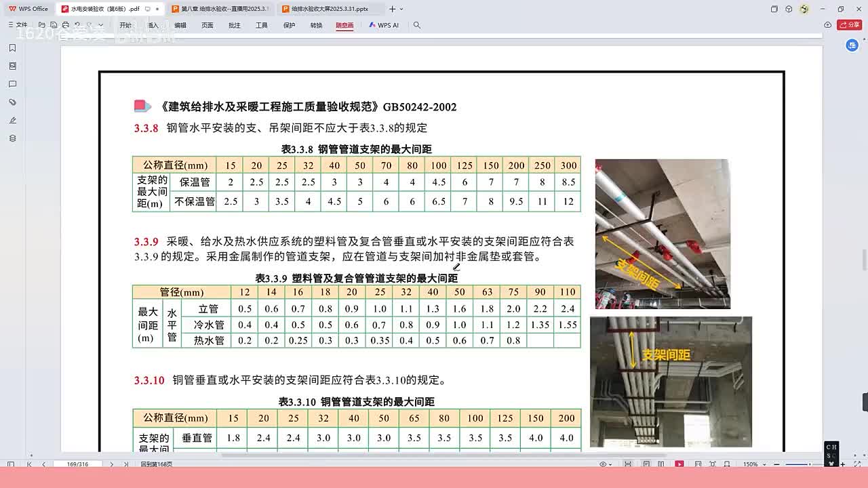The height and width of the screenshot is (488, 868).
Task: Switch to 水电安装验收 PDF tab
Action: coord(109,9)
